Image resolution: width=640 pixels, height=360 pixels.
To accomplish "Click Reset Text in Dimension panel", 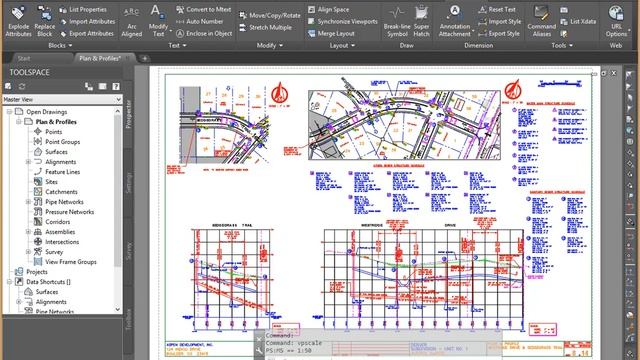I will (x=497, y=9).
